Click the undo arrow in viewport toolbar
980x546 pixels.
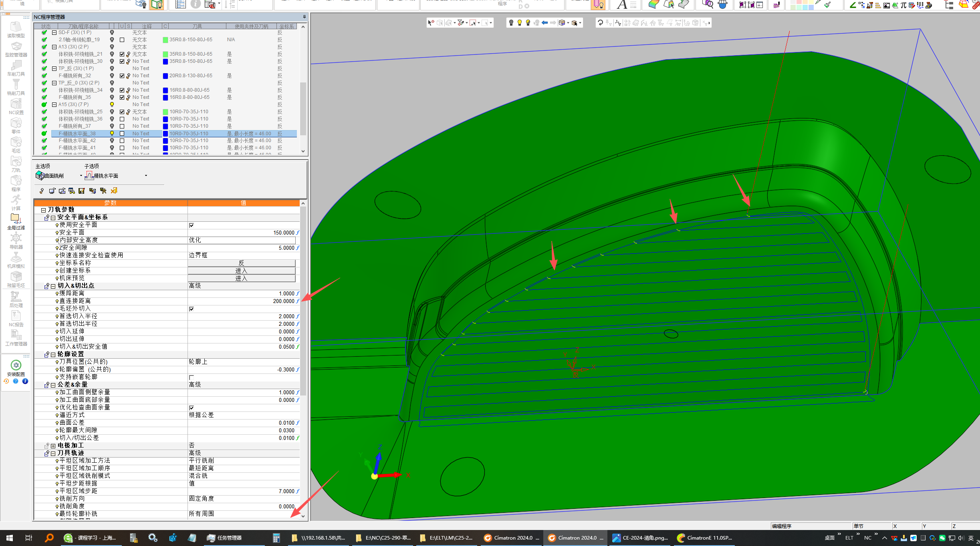(600, 23)
